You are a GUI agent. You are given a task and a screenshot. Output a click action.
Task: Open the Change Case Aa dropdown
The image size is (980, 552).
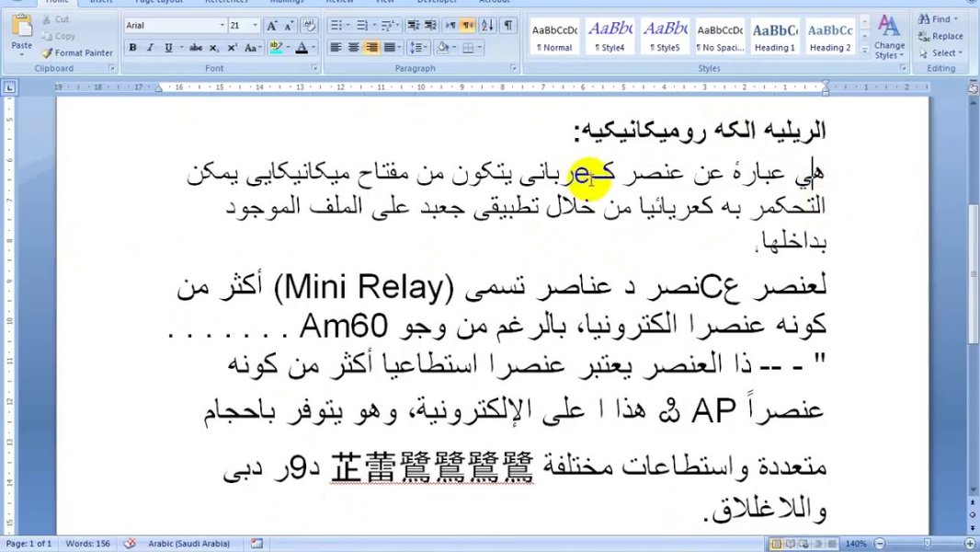point(253,48)
